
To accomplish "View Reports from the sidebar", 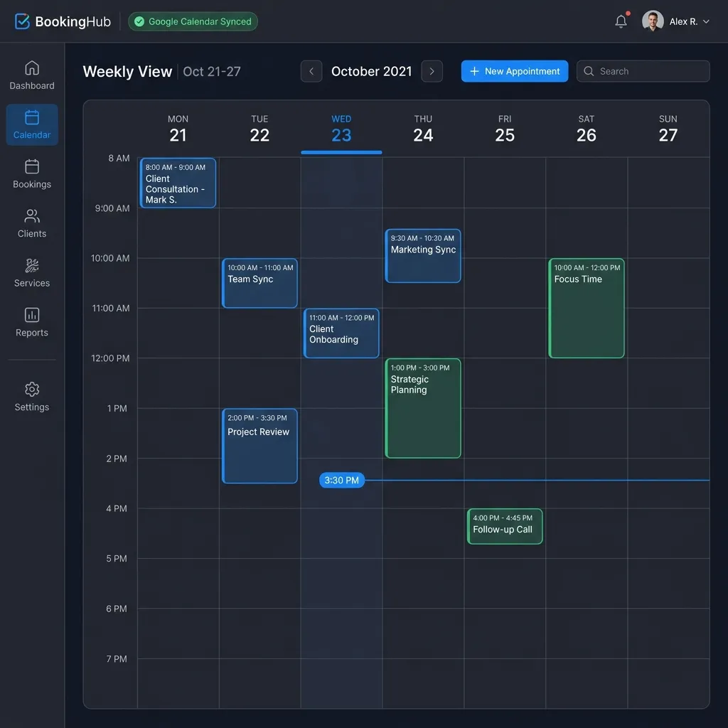I will 31,322.
